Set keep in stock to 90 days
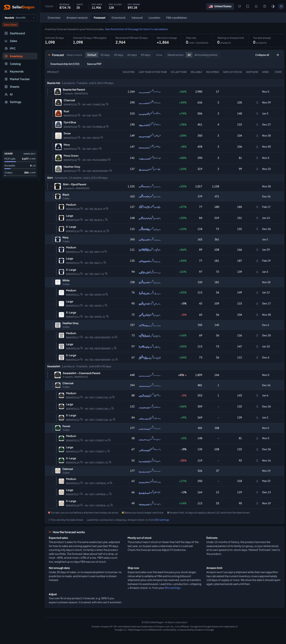This screenshot has width=286, height=644. coord(146,55)
